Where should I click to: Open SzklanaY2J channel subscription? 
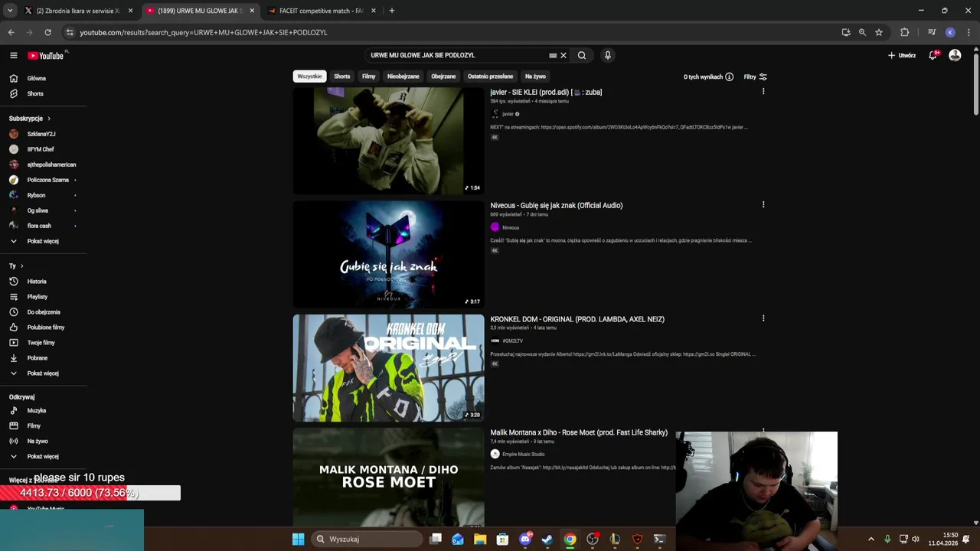point(41,134)
